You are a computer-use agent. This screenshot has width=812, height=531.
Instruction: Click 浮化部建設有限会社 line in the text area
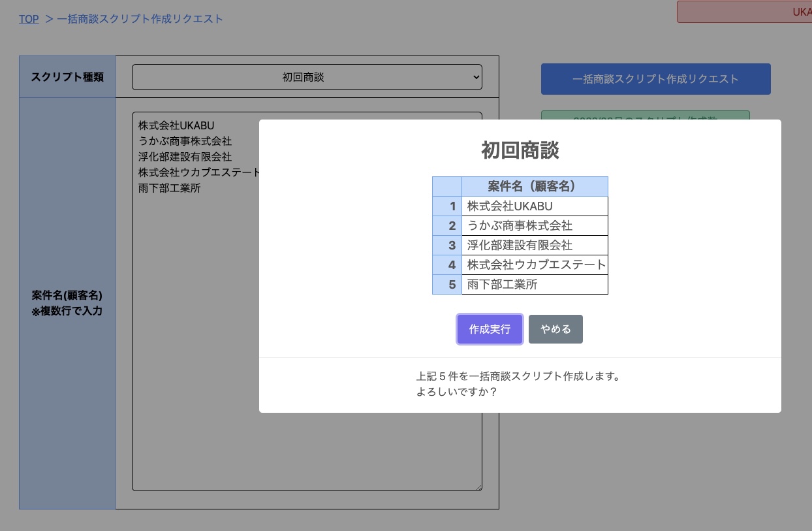click(185, 157)
